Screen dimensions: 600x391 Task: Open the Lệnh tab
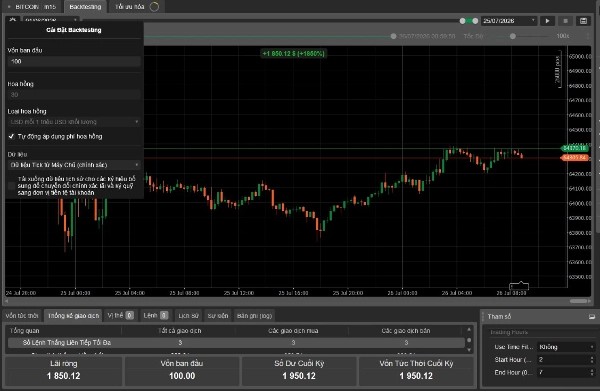(x=155, y=316)
